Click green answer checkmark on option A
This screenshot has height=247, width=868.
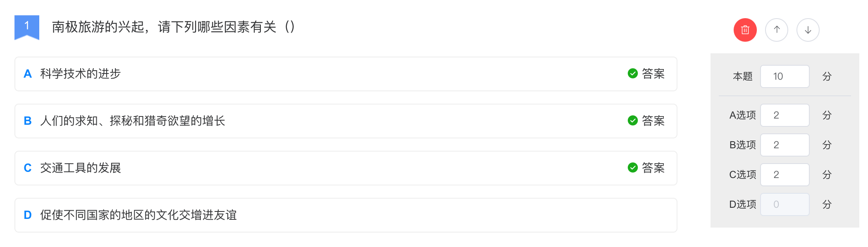632,74
